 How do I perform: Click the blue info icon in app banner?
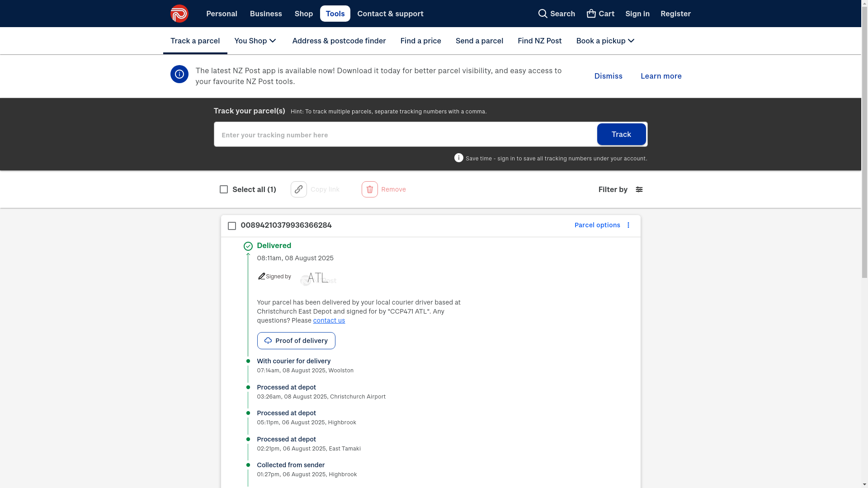click(179, 74)
